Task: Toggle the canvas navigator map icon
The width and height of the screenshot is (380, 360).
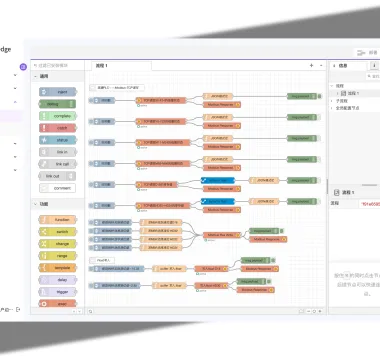Action: 301,311
